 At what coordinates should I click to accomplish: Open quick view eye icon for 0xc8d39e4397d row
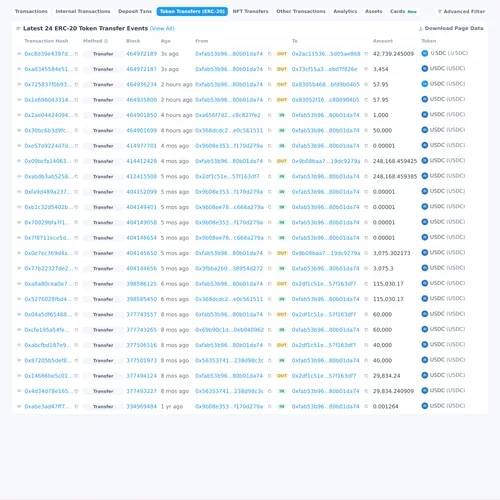point(19,54)
